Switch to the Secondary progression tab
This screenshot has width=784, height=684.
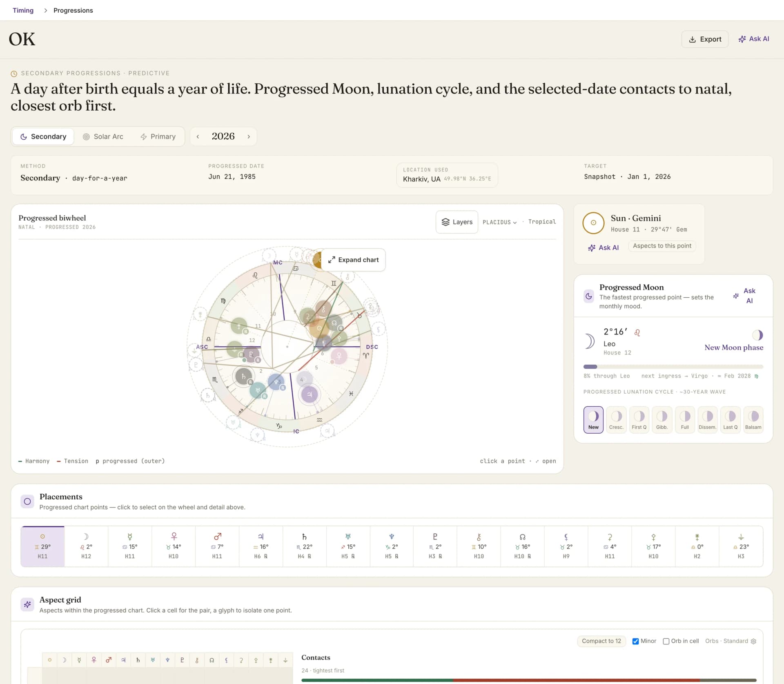click(x=43, y=136)
